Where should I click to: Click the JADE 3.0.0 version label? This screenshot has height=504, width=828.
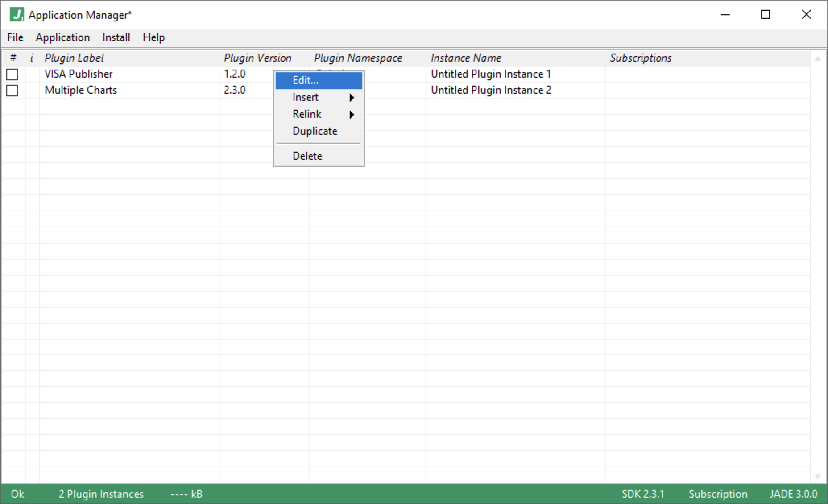click(794, 494)
